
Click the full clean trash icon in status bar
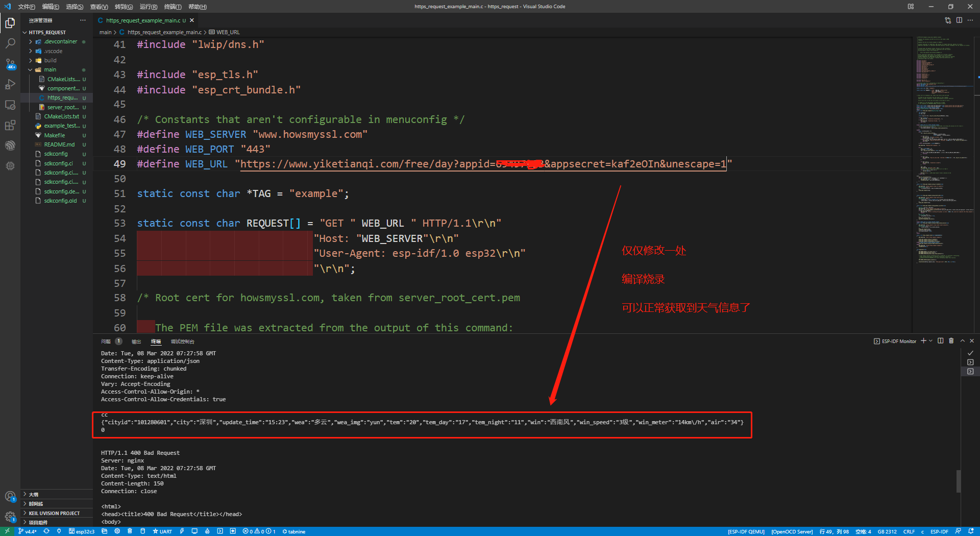[130, 531]
